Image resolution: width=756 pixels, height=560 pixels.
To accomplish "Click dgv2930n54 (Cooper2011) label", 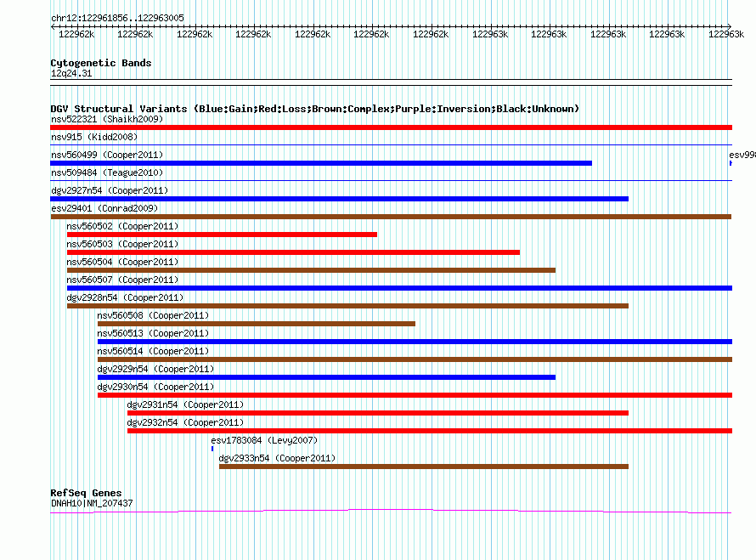I will click(x=155, y=387).
